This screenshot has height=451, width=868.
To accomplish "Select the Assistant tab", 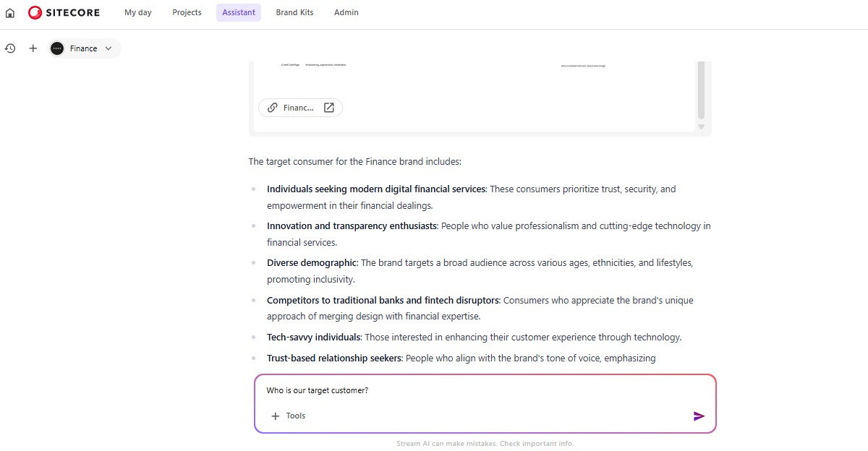I will (x=239, y=12).
